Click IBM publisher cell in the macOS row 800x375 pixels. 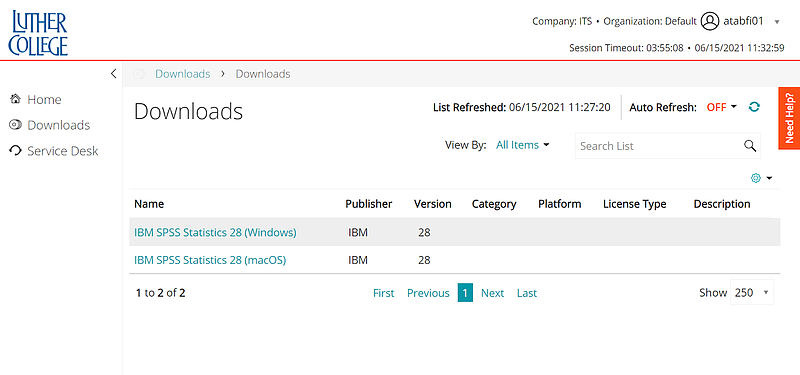pos(358,260)
